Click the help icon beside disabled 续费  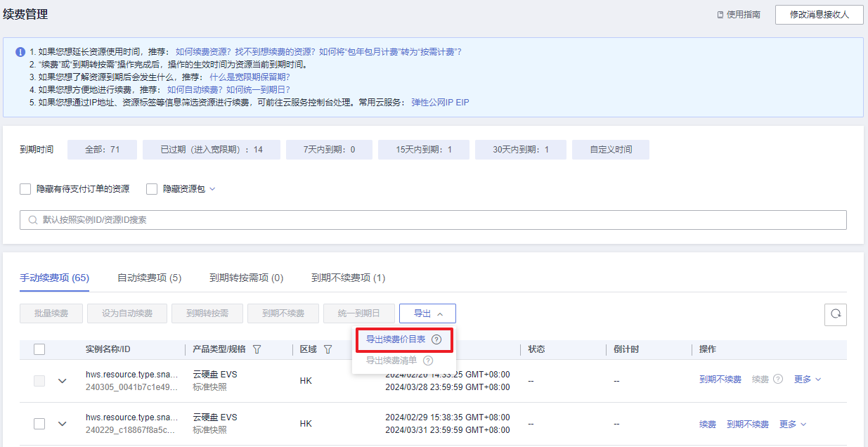tap(778, 379)
